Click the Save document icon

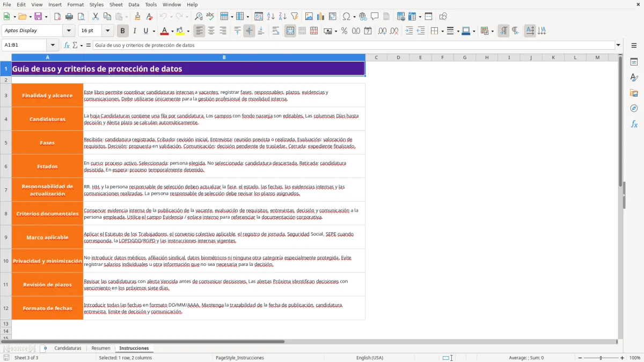click(38, 17)
